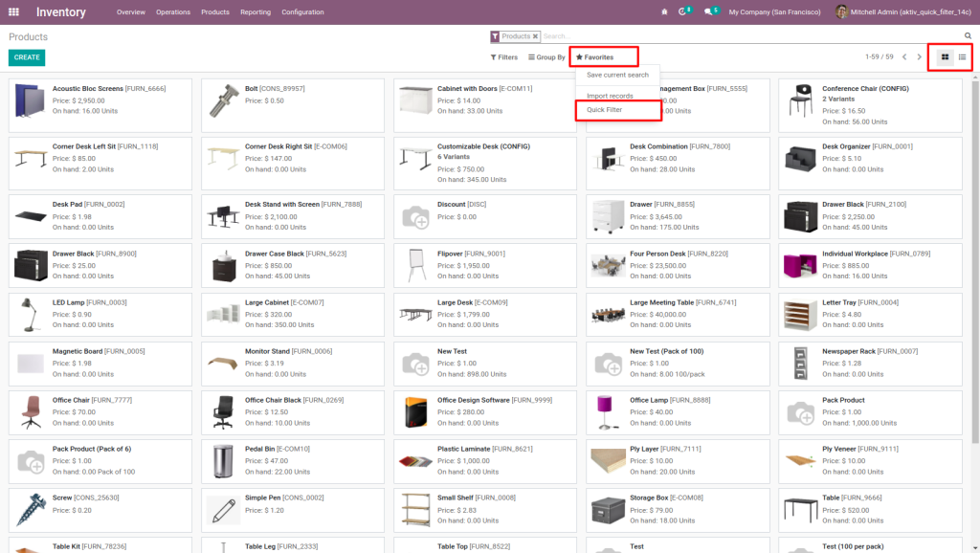The width and height of the screenshot is (980, 553).
Task: Click the search magnifier icon
Action: coord(968,34)
